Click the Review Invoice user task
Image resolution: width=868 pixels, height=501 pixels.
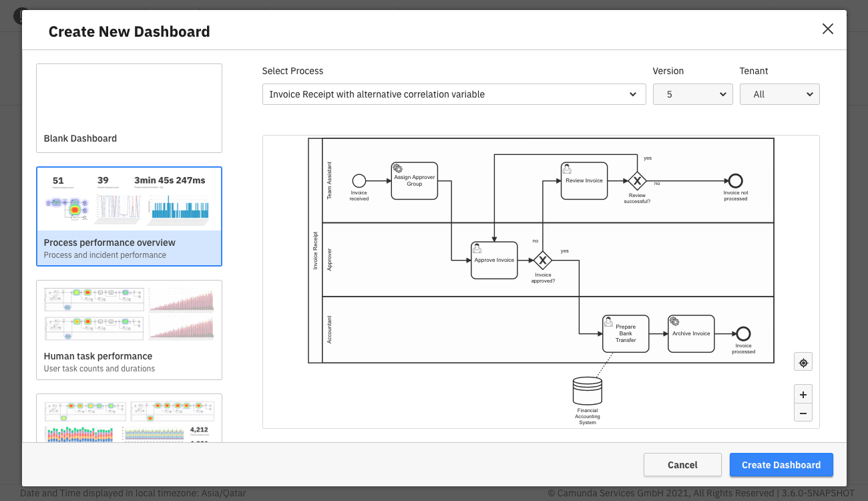tap(584, 180)
